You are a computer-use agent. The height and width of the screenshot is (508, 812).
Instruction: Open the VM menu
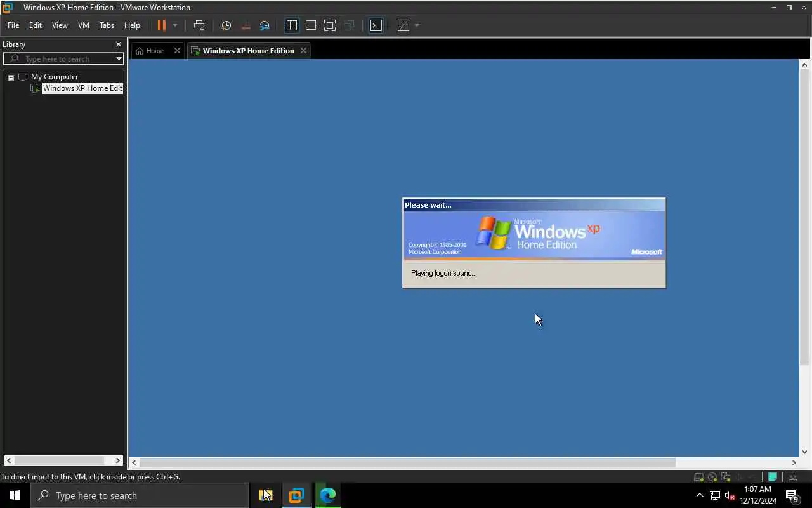[84, 25]
